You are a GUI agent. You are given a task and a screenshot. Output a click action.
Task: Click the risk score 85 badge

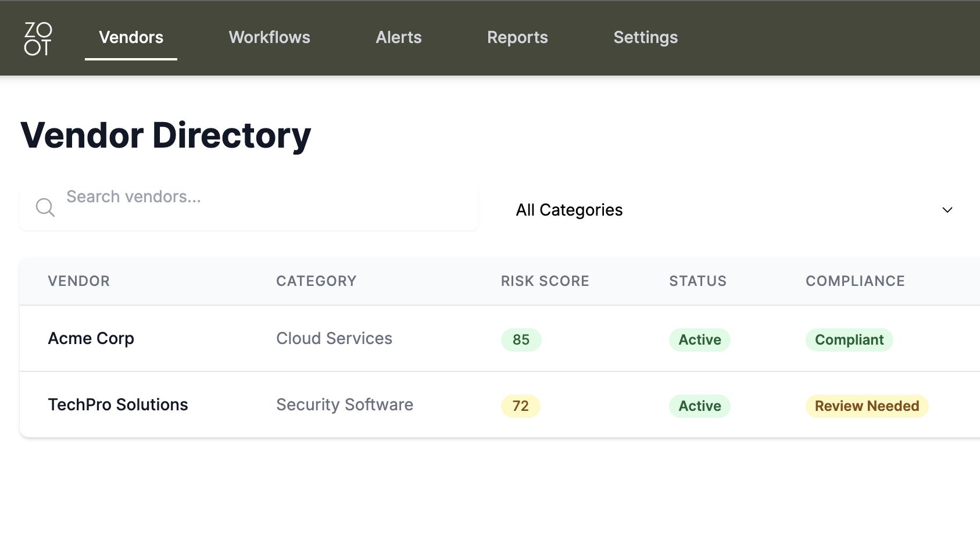[521, 340]
